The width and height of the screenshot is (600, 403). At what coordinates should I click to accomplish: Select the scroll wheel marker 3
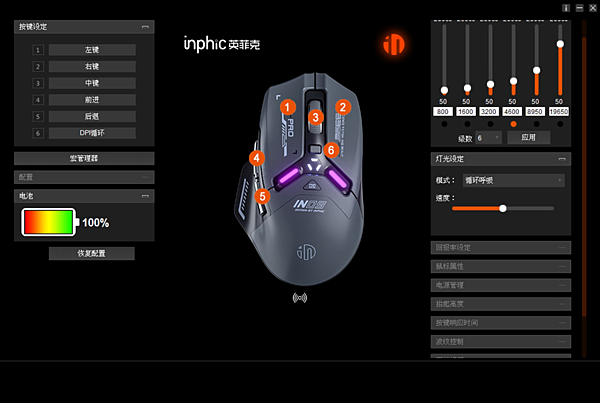[315, 117]
